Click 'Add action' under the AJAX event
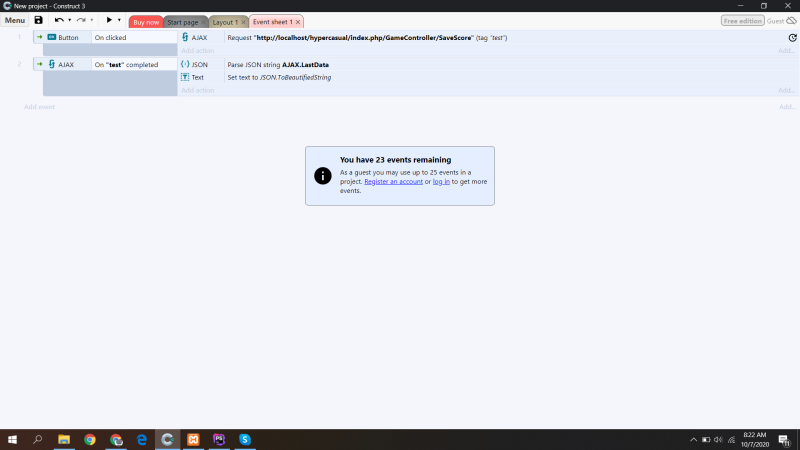This screenshot has height=450, width=800. click(197, 90)
